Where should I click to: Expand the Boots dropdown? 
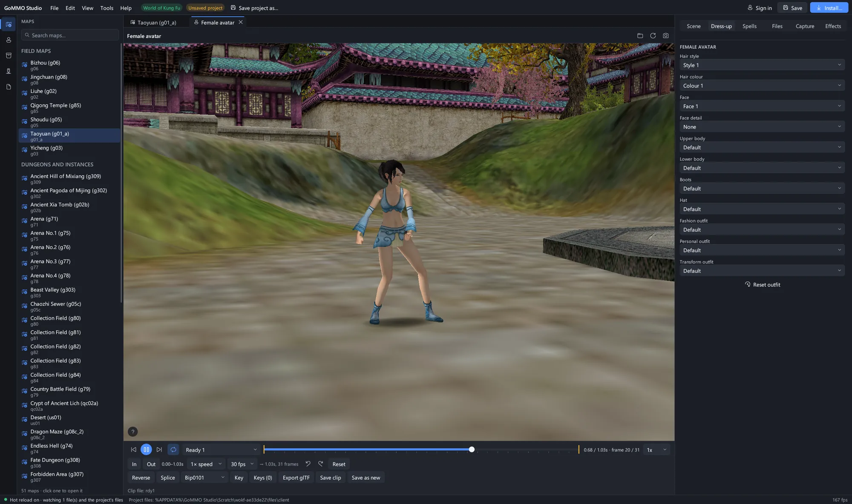click(762, 189)
